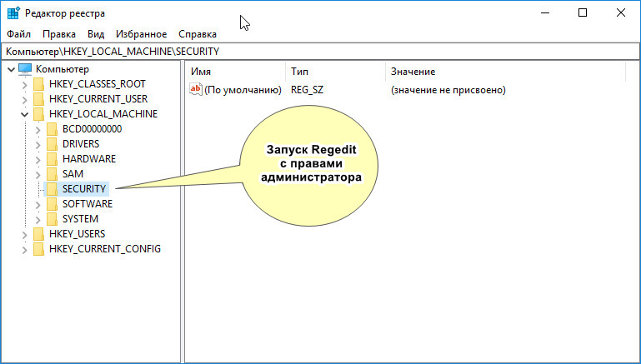
Task: Expand the HARDWARE key arrow
Action: tap(38, 159)
